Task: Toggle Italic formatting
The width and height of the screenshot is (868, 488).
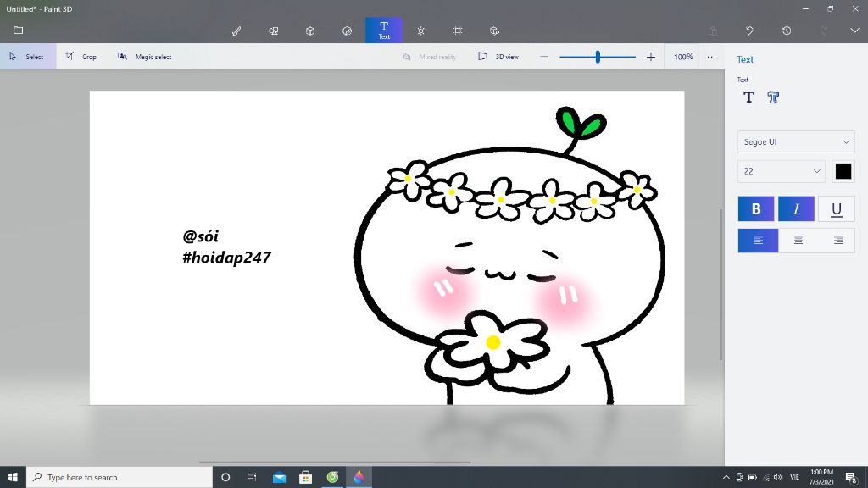Action: click(x=796, y=208)
